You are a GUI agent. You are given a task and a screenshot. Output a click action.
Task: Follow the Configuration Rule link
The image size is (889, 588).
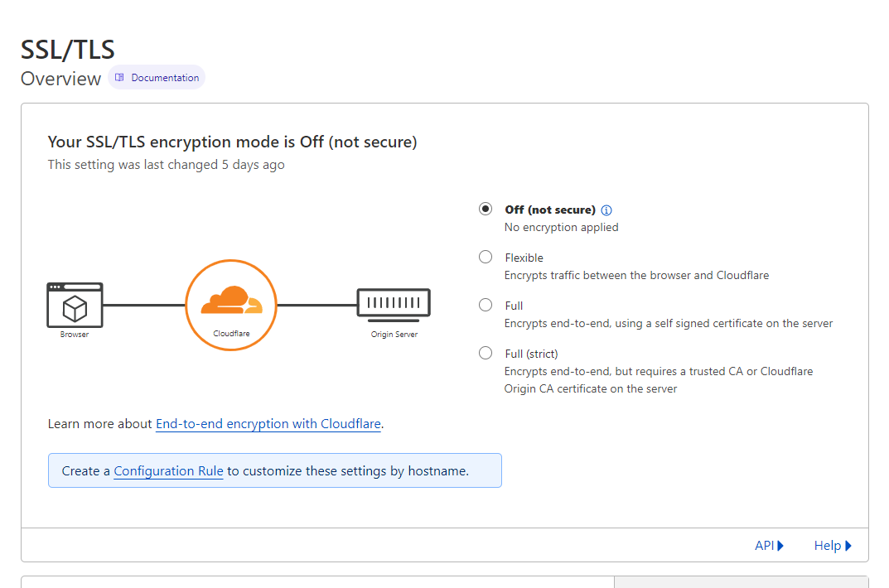click(x=168, y=471)
